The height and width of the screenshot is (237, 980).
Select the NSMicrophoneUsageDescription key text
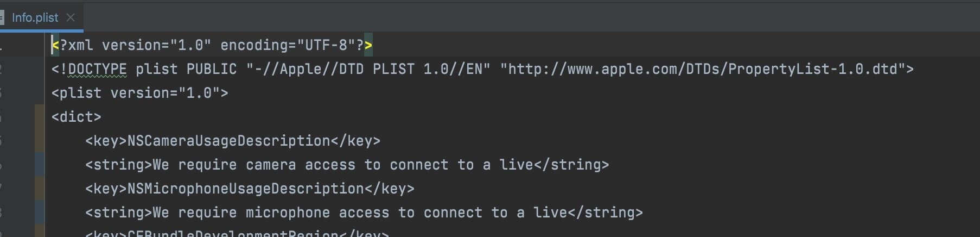245,189
